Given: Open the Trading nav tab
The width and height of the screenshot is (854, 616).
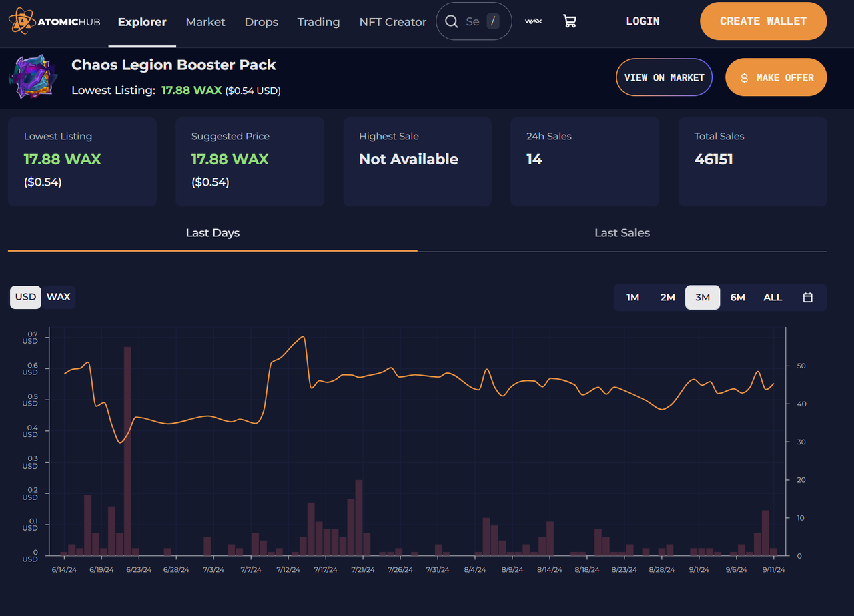Looking at the screenshot, I should click(318, 22).
